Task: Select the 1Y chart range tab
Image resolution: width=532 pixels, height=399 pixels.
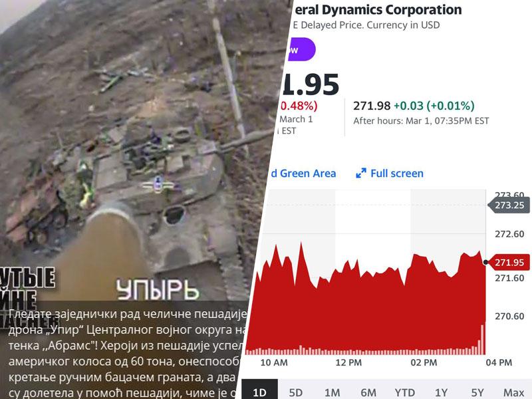Action: [442, 392]
